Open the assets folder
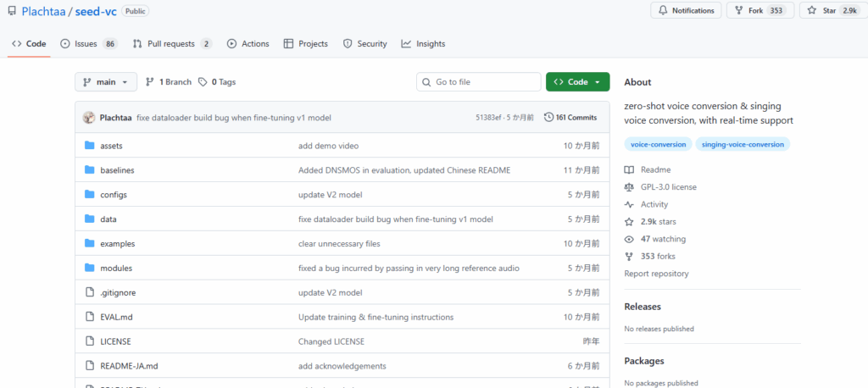 pyautogui.click(x=111, y=146)
